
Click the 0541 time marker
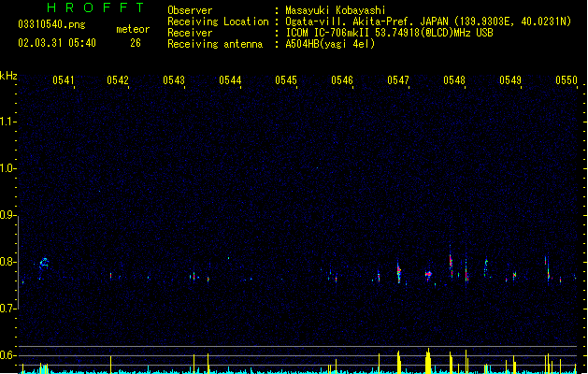coord(63,80)
